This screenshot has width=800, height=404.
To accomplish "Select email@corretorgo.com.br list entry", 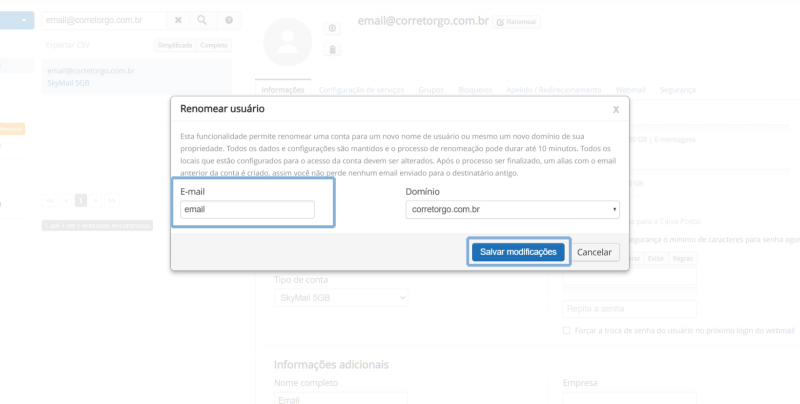I will coord(136,77).
